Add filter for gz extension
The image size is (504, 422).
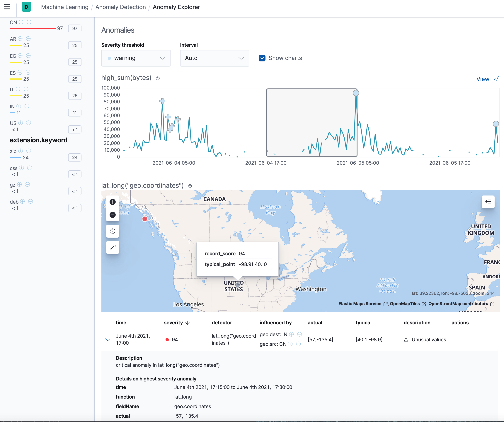click(20, 184)
